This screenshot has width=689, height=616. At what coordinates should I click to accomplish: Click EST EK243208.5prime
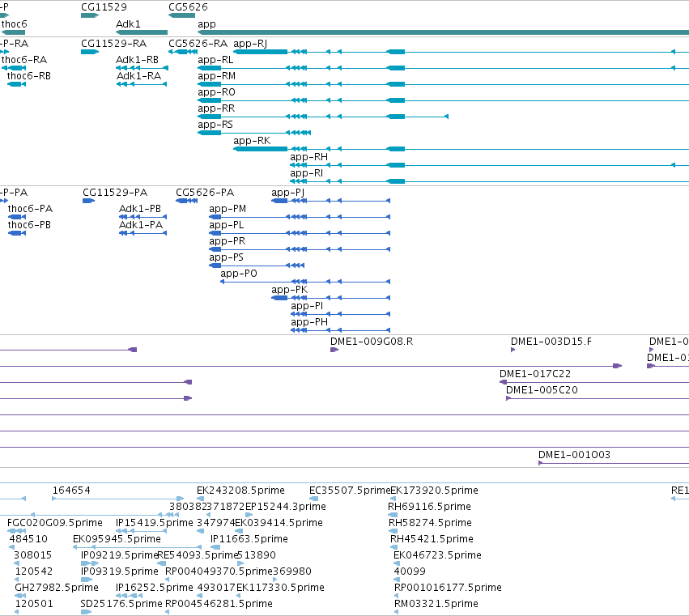(x=240, y=491)
